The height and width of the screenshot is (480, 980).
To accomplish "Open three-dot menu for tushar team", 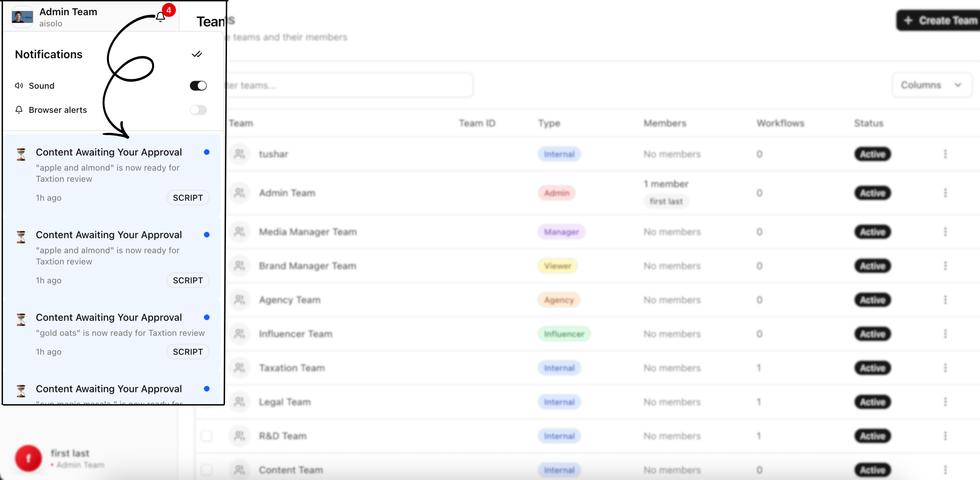I will pyautogui.click(x=945, y=154).
